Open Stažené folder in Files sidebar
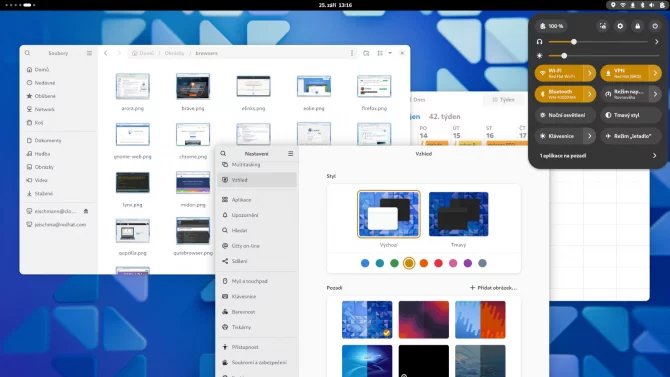This screenshot has height=377, width=670. click(59, 193)
